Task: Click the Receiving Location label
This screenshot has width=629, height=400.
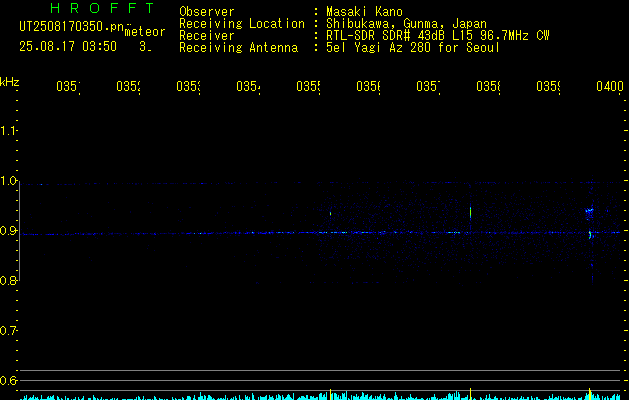Action: tap(242, 23)
